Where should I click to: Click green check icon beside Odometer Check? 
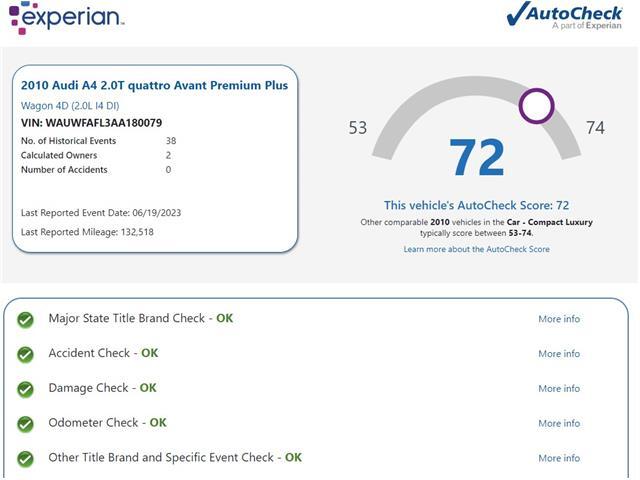pyautogui.click(x=26, y=425)
